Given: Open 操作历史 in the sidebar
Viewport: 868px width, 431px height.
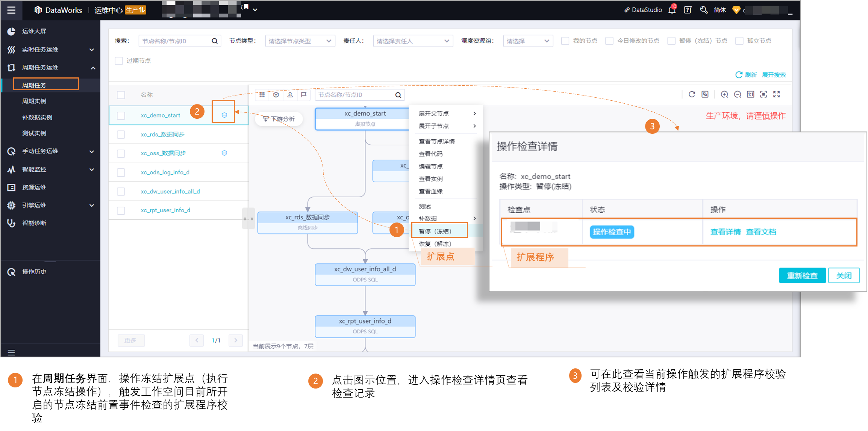Looking at the screenshot, I should click(x=34, y=272).
